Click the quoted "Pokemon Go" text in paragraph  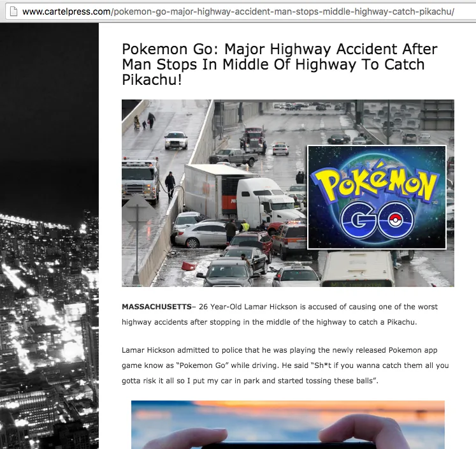tap(202, 365)
